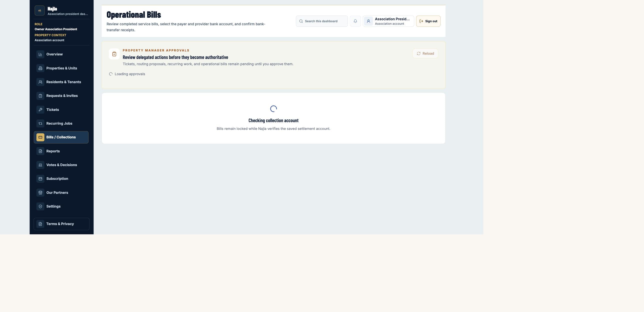Image resolution: width=644 pixels, height=312 pixels.
Task: Click the 'Loading approvals' status text
Action: pyautogui.click(x=130, y=74)
